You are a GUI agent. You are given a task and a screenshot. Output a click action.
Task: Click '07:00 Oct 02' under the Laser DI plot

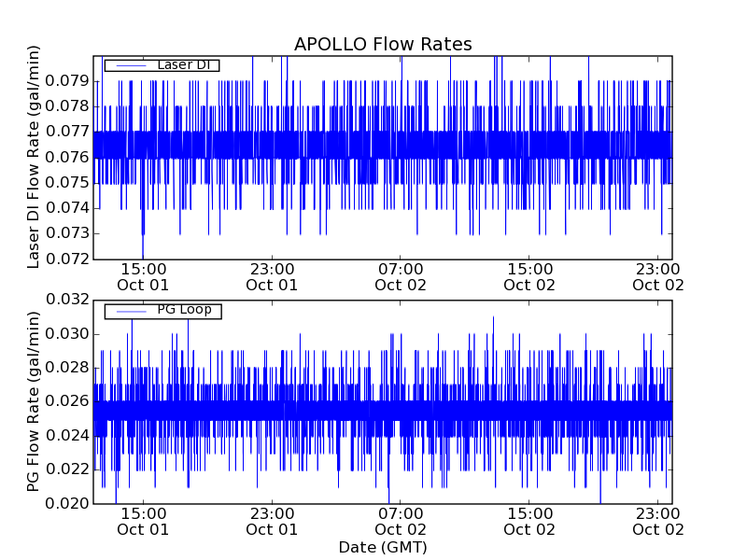tap(401, 277)
